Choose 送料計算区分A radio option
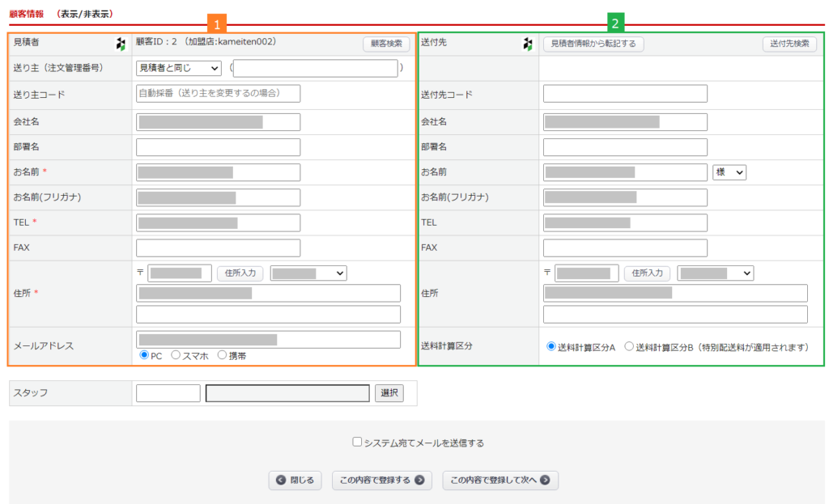The width and height of the screenshot is (829, 504). [552, 347]
